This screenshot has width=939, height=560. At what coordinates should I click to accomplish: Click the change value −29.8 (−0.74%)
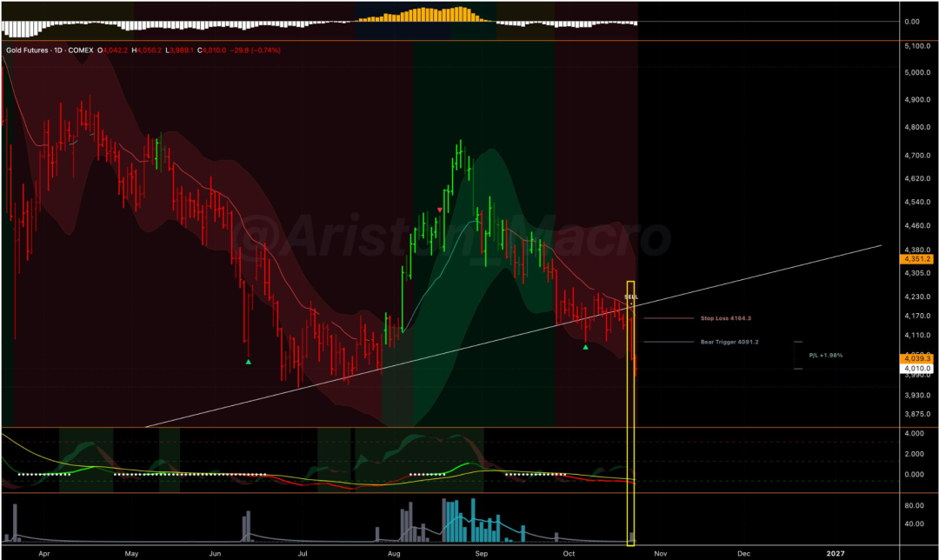point(255,50)
